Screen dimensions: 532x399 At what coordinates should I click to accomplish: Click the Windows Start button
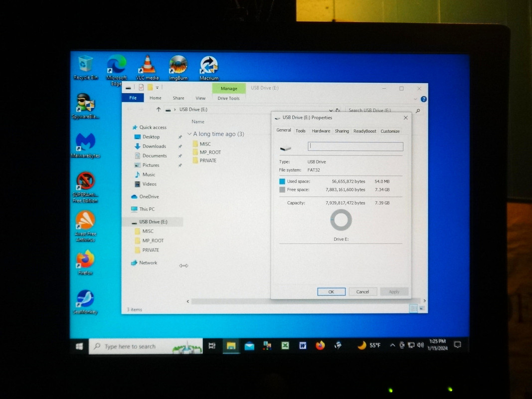[79, 346]
